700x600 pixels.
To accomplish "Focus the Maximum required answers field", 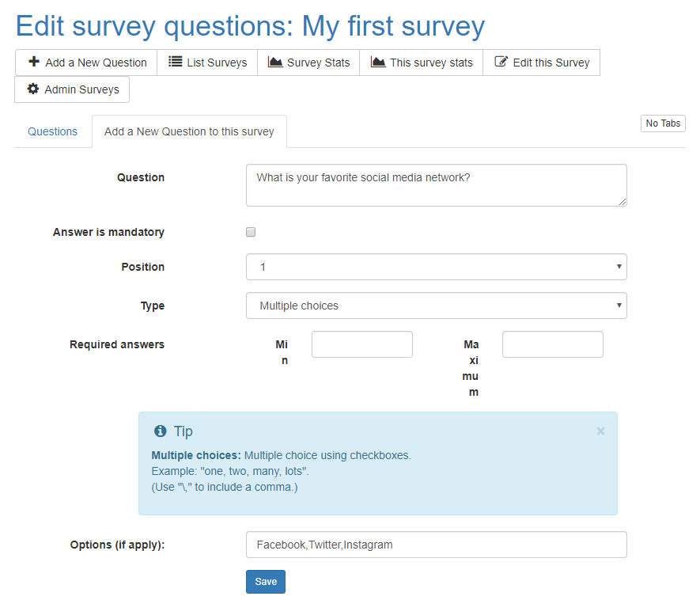I will point(552,344).
